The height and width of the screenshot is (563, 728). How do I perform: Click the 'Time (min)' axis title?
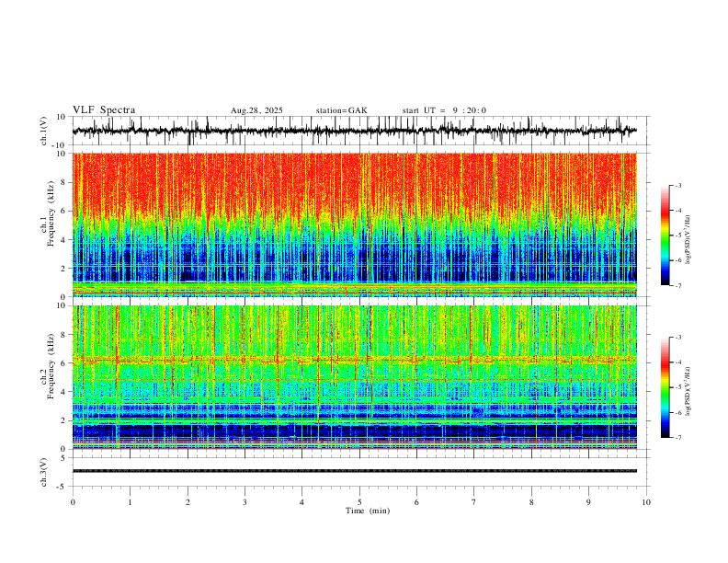(368, 511)
